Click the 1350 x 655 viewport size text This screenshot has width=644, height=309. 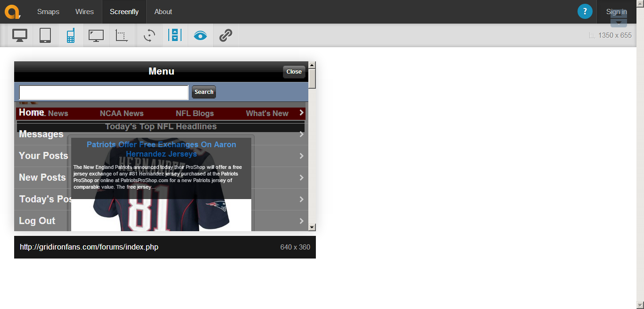[615, 35]
